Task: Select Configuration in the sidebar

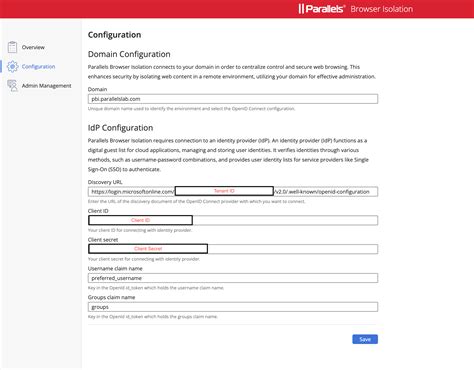Action: click(38, 67)
